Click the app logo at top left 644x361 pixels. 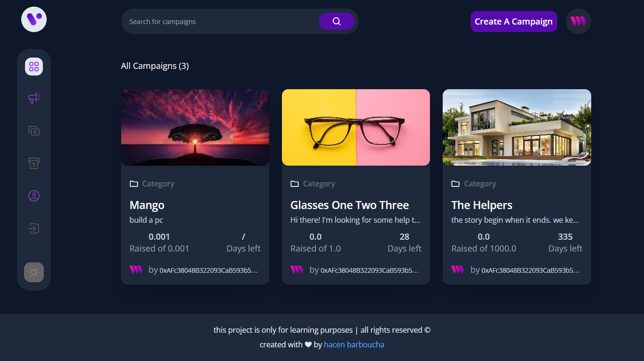[33, 19]
